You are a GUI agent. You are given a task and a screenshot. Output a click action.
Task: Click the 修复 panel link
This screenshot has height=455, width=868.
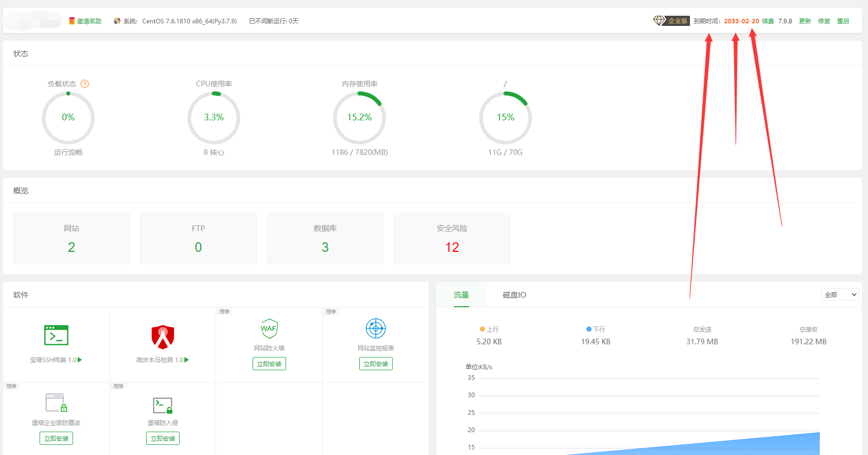tap(824, 21)
